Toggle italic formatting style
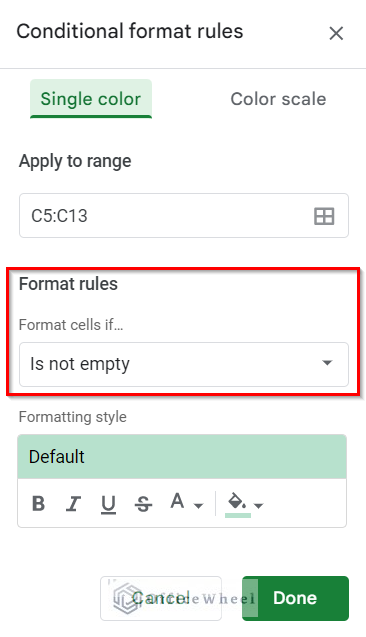Screen dimensions: 366x637 (74, 504)
